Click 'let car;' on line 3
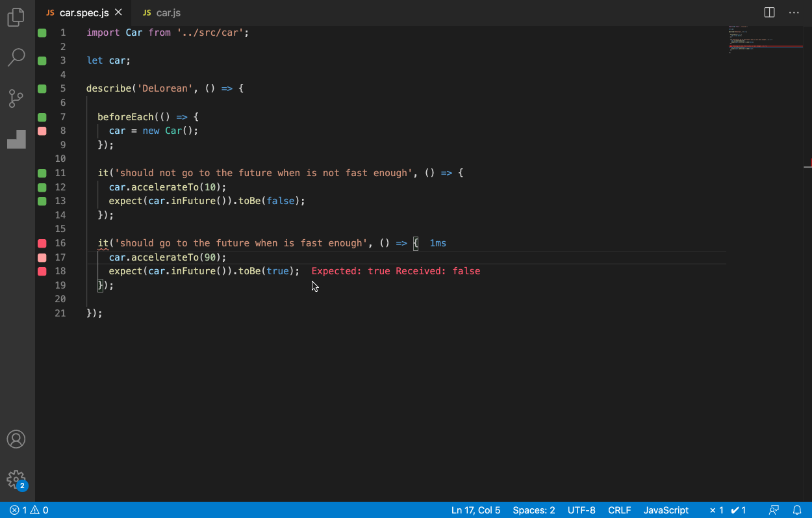 click(108, 60)
